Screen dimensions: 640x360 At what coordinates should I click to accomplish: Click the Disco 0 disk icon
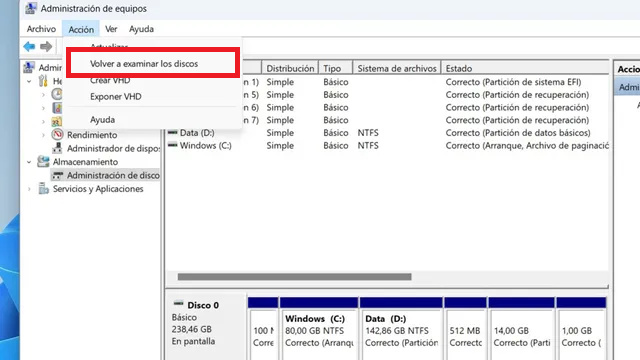[x=178, y=303]
